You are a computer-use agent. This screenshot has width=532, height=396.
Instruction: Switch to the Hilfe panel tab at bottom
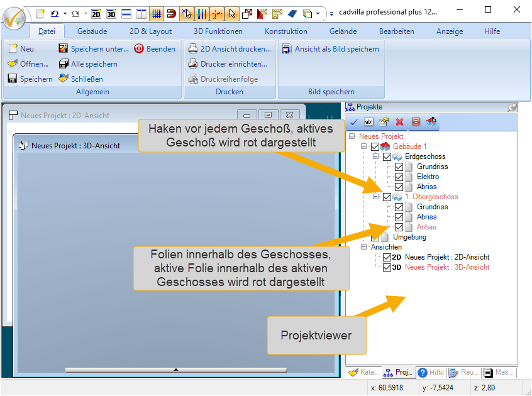coord(431,373)
